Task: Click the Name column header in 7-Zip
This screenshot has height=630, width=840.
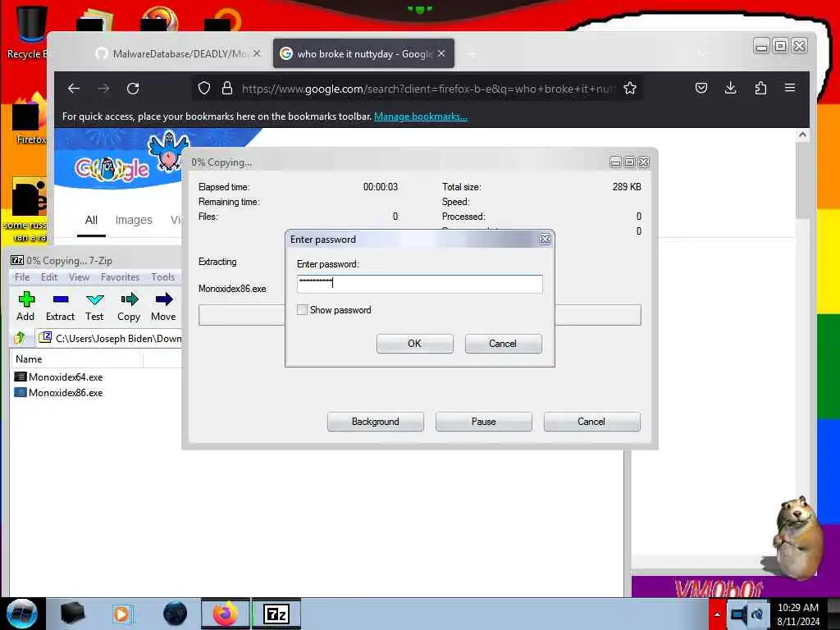Action: 76,359
